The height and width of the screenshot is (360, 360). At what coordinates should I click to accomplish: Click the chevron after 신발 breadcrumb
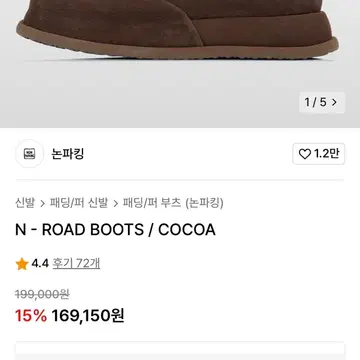coord(42,203)
